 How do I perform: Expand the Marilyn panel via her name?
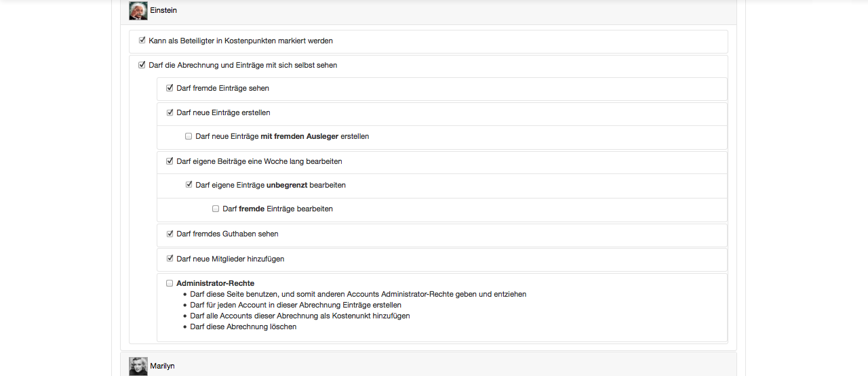(163, 366)
